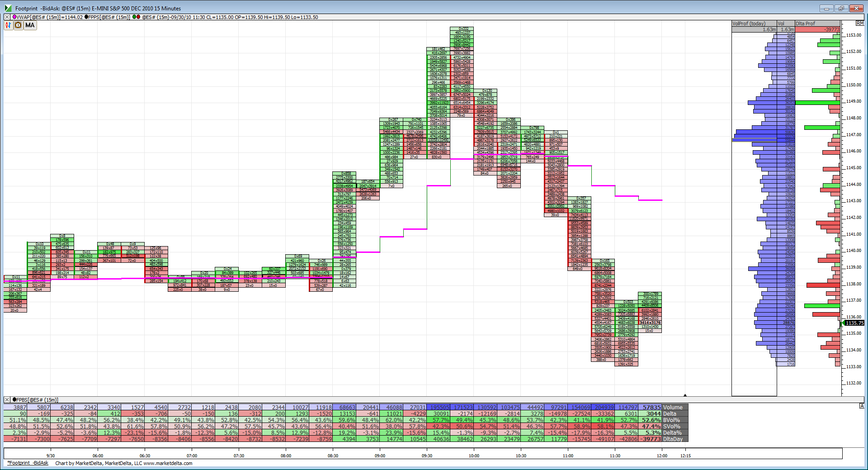Screen dimensions: 868x470
Task: Click the small triangle marker above the lower pane
Action: pyautogui.click(x=685, y=395)
